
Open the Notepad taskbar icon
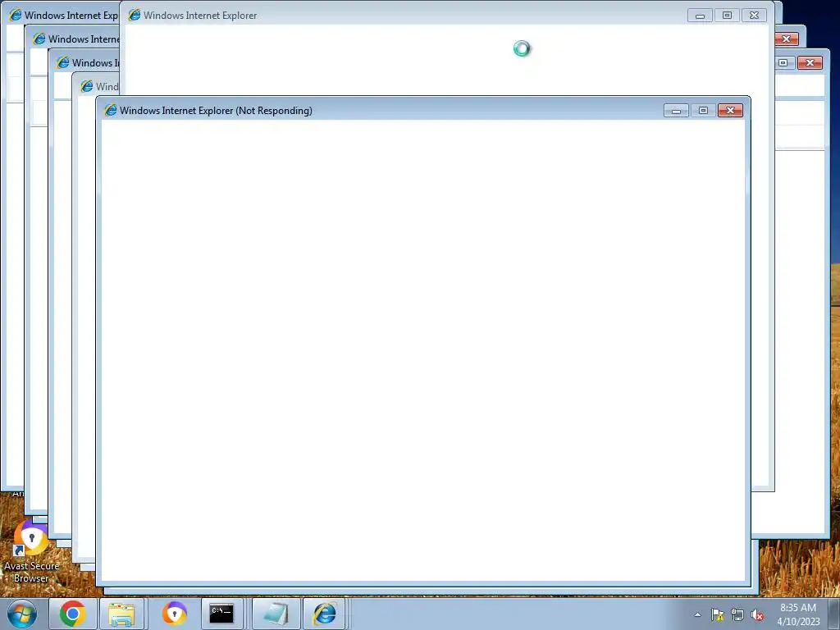coord(276,614)
